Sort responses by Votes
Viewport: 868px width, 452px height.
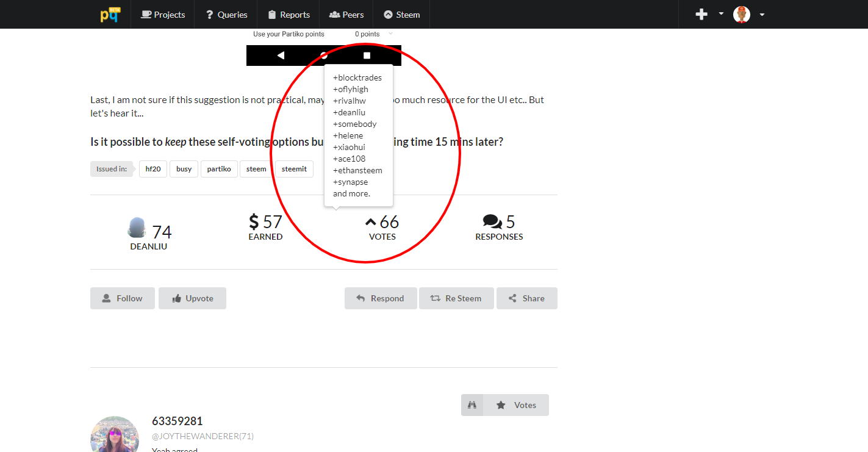click(516, 405)
